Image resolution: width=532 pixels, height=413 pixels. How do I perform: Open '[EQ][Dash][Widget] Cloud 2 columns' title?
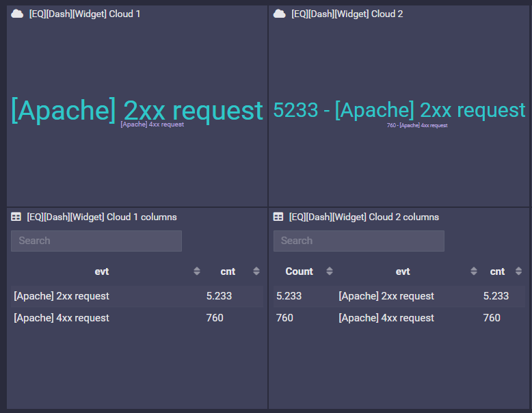point(364,217)
